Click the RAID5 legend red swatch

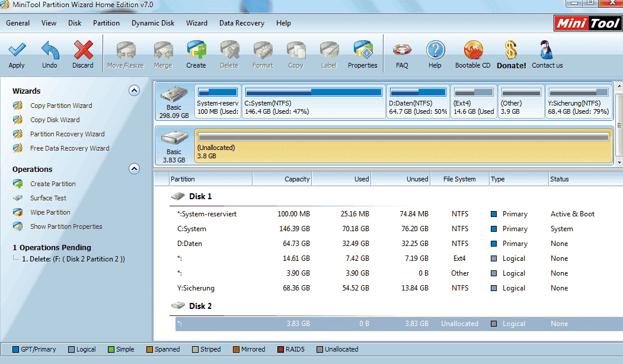point(281,349)
